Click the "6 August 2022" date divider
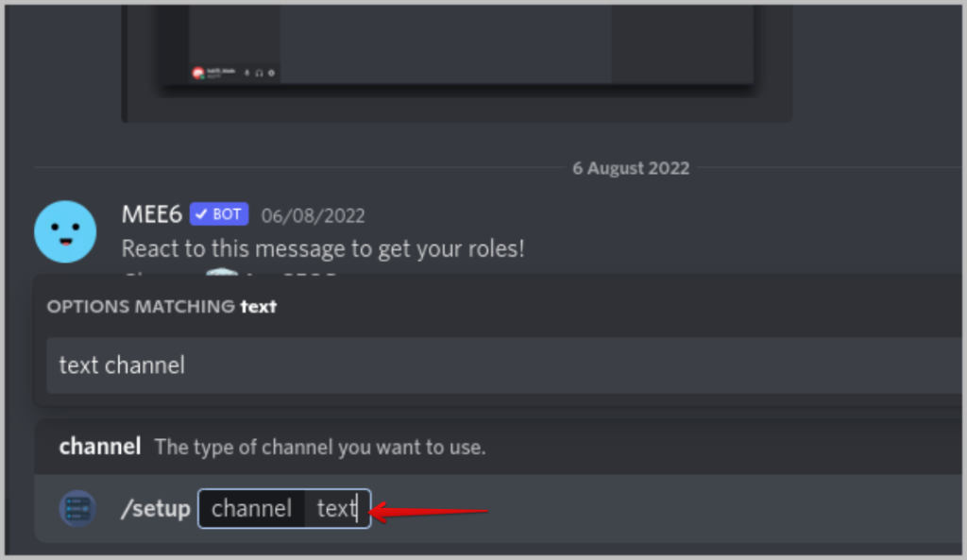Viewport: 967px width, 560px height. pyautogui.click(x=631, y=168)
